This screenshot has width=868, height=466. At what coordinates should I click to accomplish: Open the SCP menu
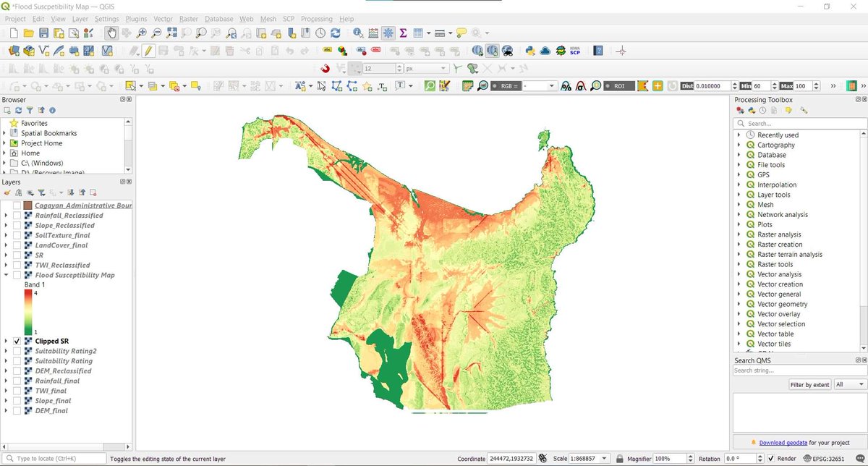click(289, 18)
